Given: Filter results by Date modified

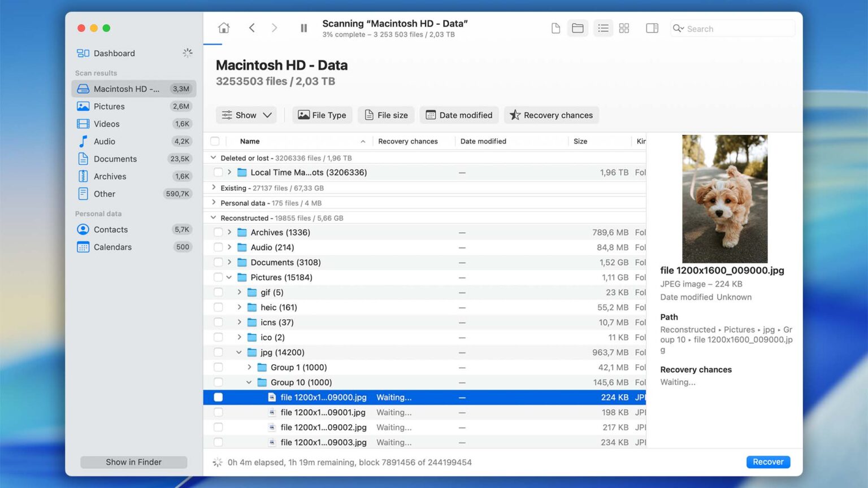Looking at the screenshot, I should point(459,115).
